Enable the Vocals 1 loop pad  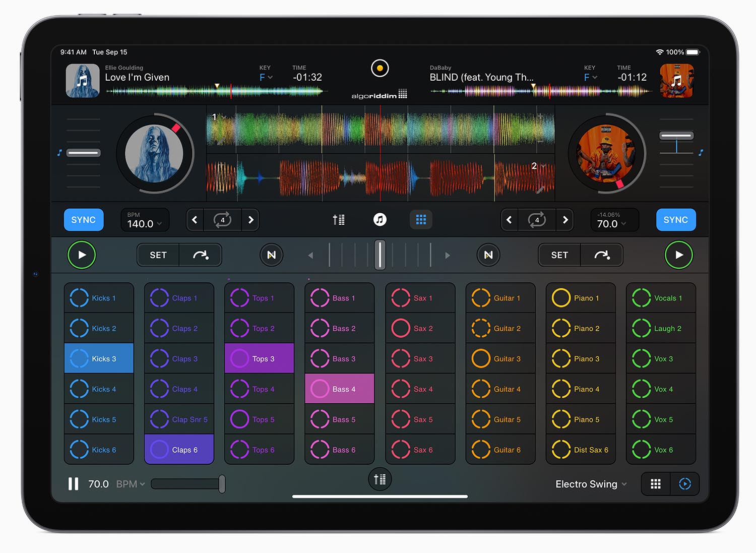click(661, 298)
